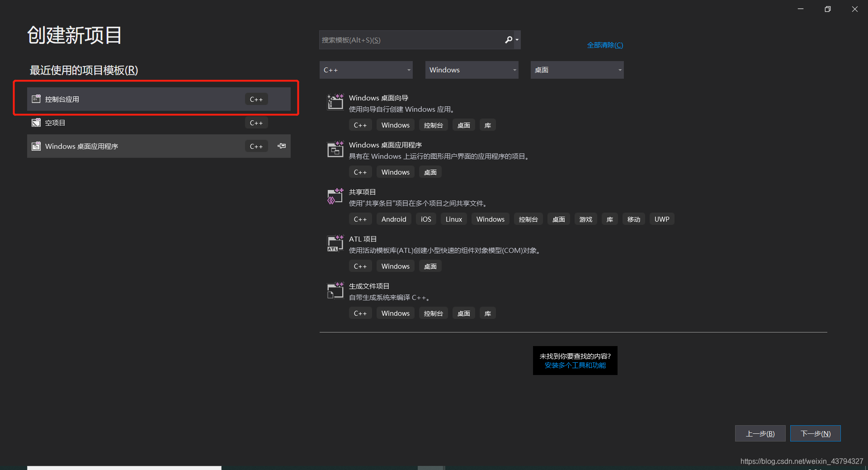Select Windows 桌面应用程序 in recent templates
This screenshot has height=470, width=868.
[x=159, y=146]
